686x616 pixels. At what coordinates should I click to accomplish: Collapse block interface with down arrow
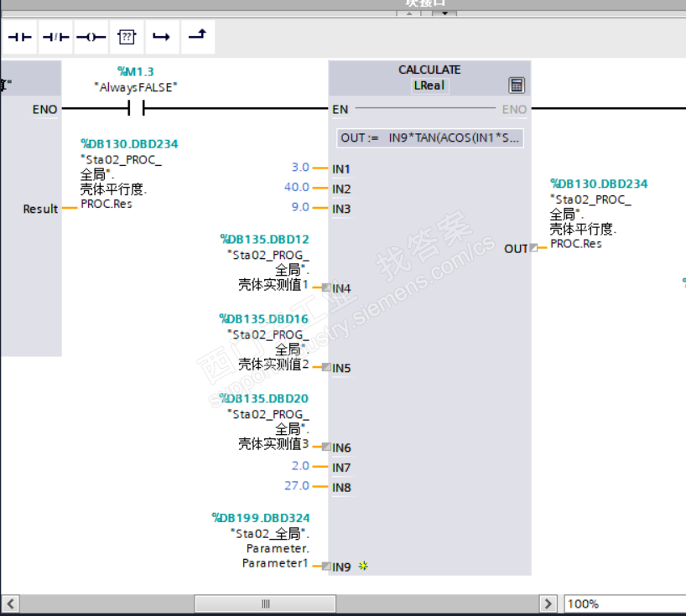(x=444, y=13)
